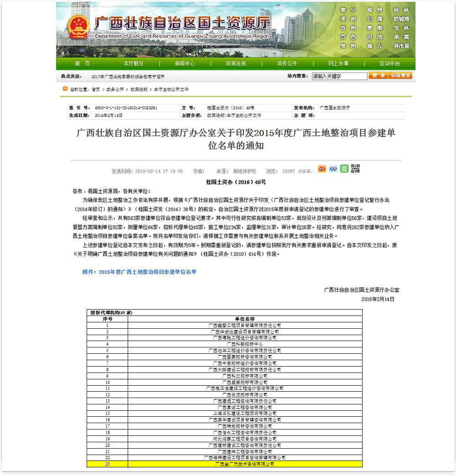Screen dimensions: 456x476
Task: Open the QR code share icon
Action: 355,169
